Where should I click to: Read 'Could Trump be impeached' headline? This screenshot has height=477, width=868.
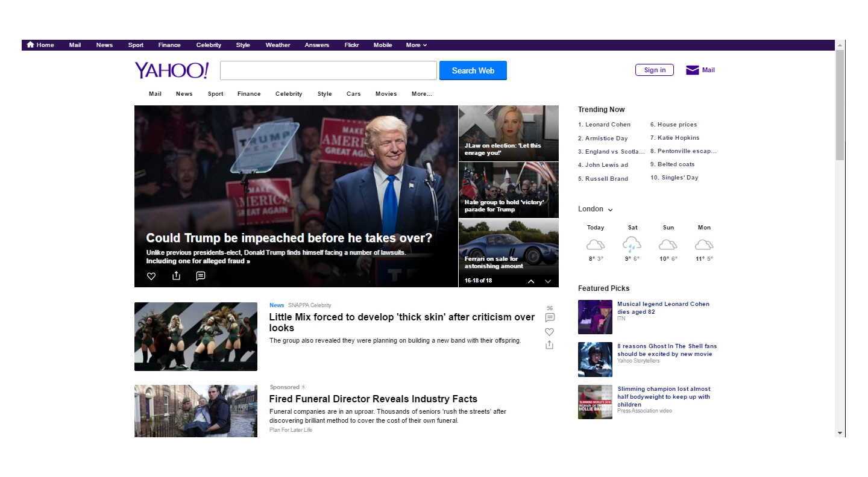coord(289,238)
